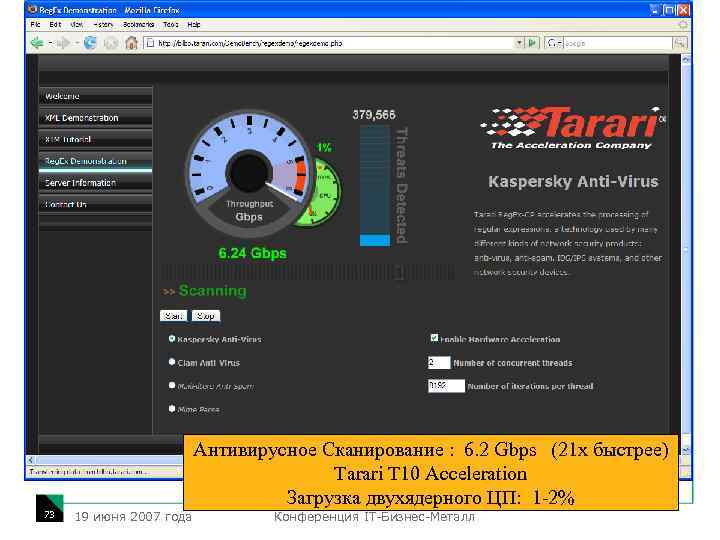Image resolution: width=720 pixels, height=540 pixels.
Task: Open the View menu
Action: click(77, 24)
